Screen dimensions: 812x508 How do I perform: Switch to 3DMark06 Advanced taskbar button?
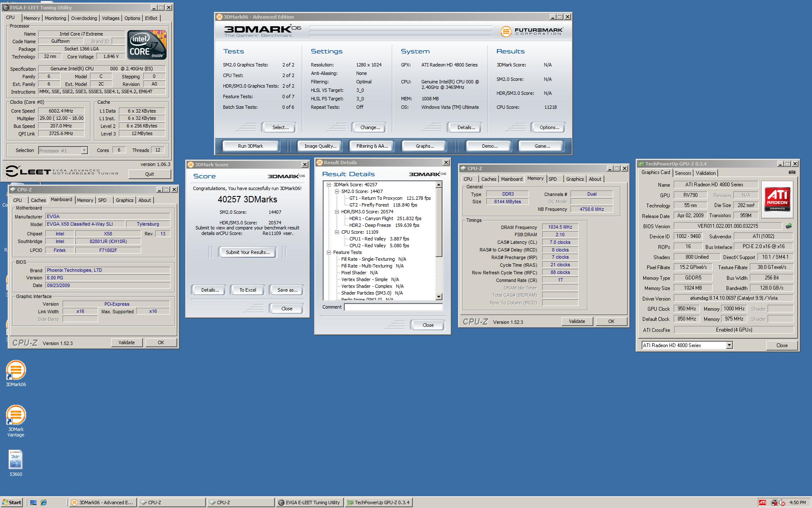coord(102,502)
